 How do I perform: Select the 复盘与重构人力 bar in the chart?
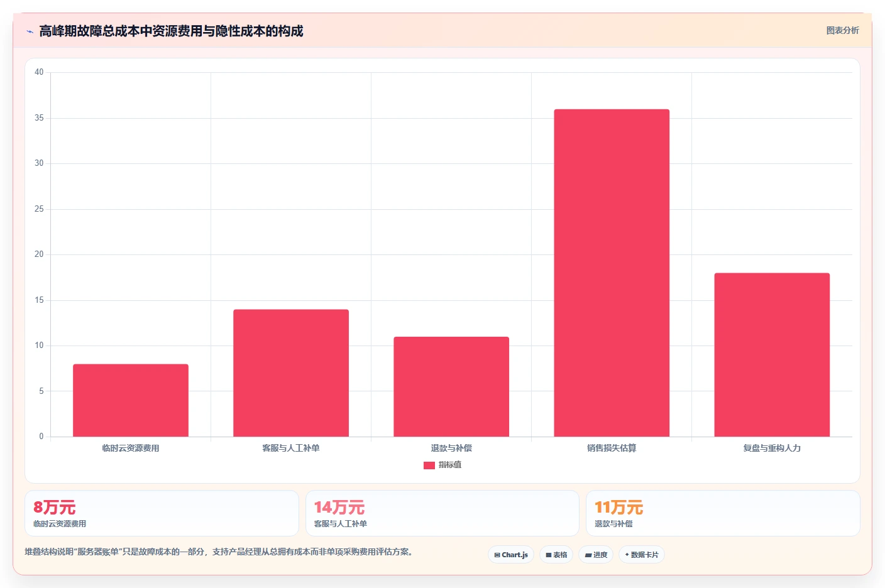(x=772, y=355)
